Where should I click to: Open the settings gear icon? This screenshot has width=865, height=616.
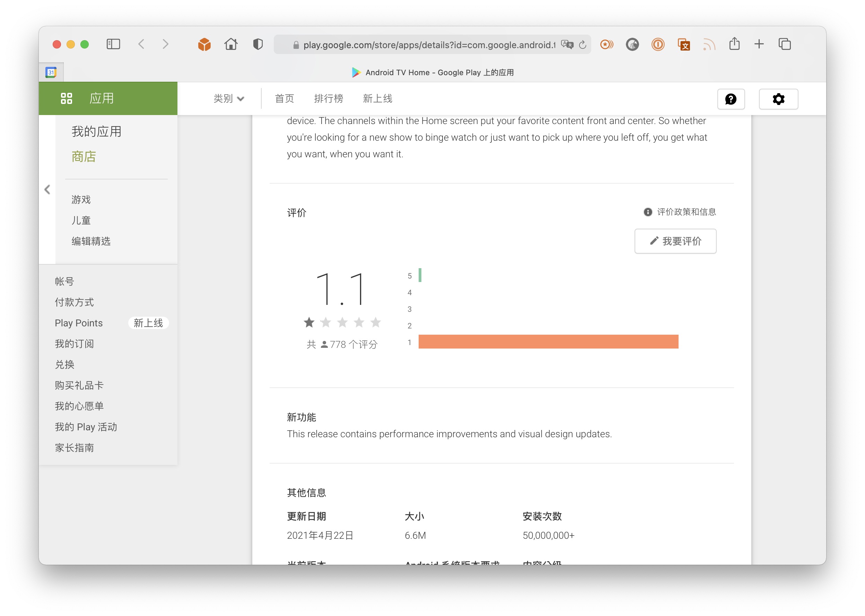coord(778,99)
